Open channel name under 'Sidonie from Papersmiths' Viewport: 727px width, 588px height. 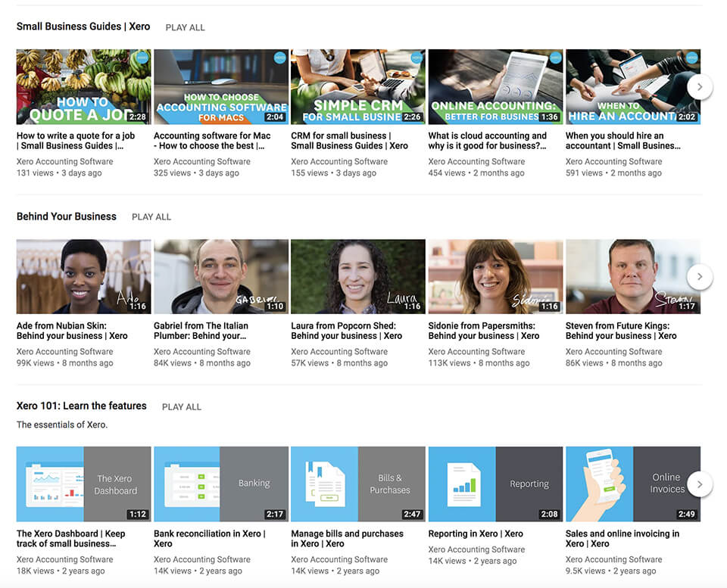[x=476, y=351]
